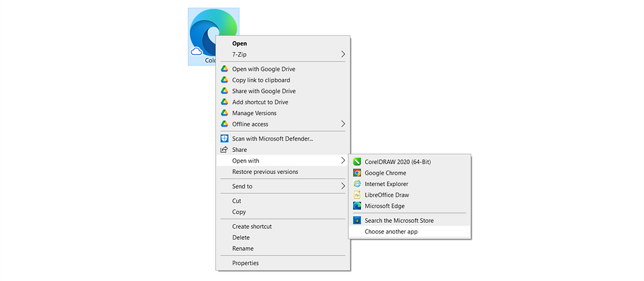Open file with Internet Explorer

(409, 184)
